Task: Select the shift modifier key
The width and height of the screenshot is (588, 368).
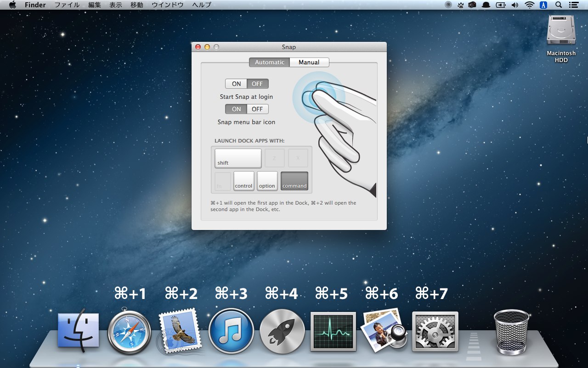Action: click(x=238, y=158)
